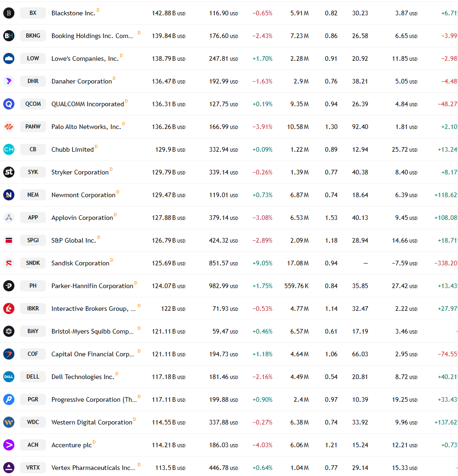Open the Chubb Limited link
This screenshot has height=476, width=458.
click(x=72, y=149)
